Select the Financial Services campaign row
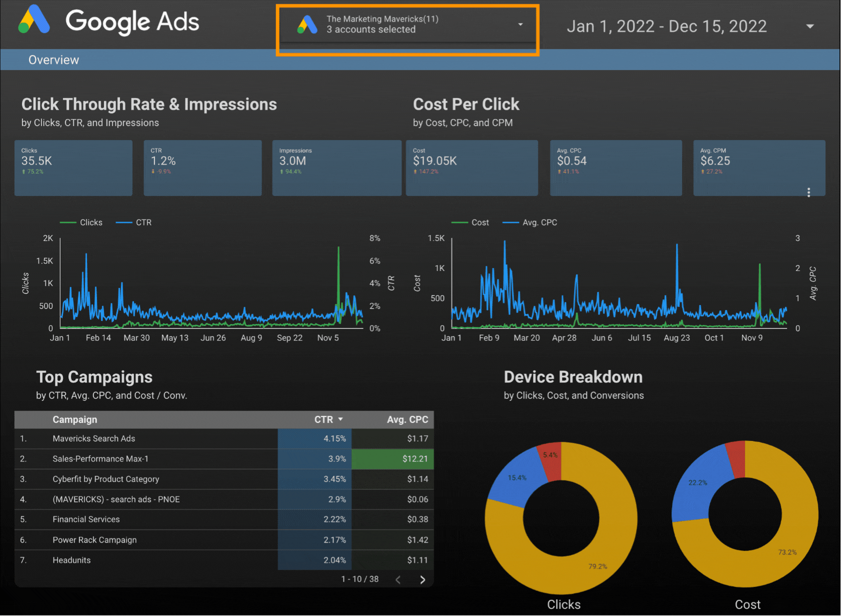 click(x=224, y=519)
